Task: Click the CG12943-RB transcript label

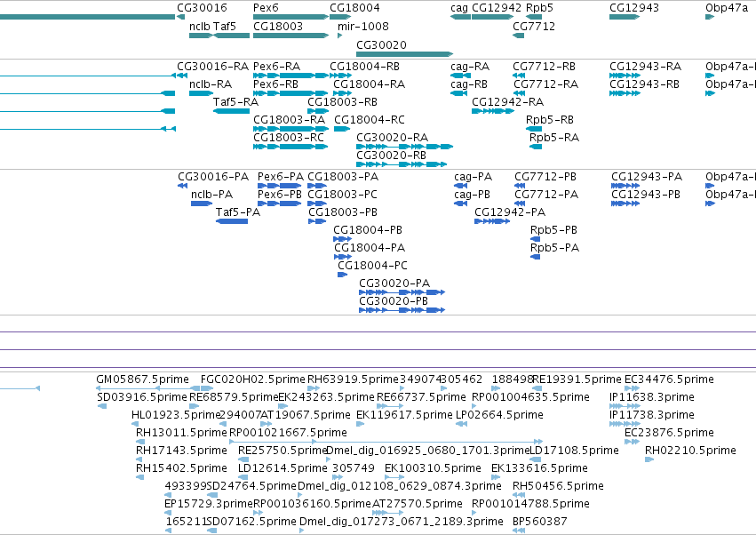Action: (644, 84)
